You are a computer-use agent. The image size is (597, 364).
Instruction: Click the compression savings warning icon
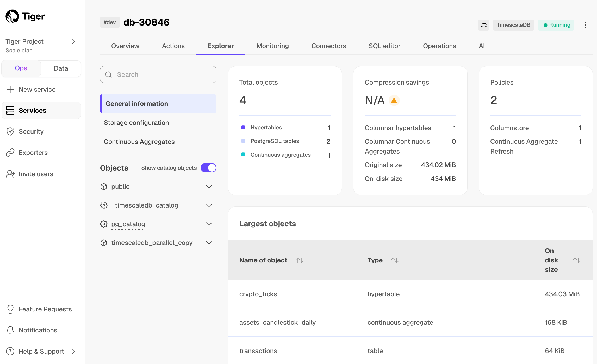[394, 101]
